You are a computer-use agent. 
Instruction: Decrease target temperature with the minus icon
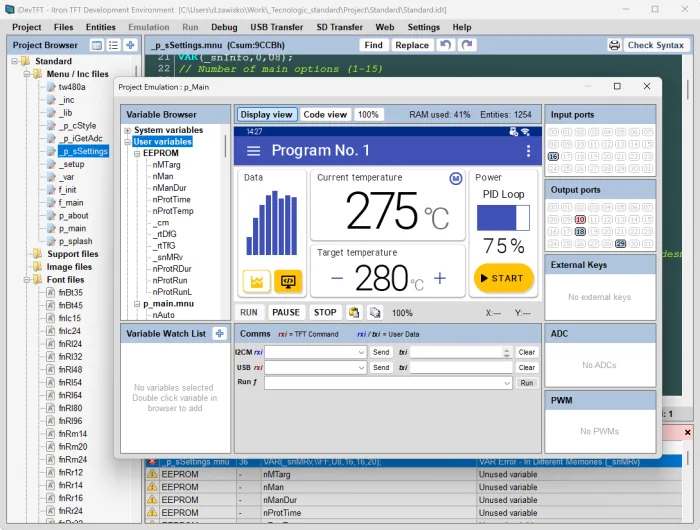tap(337, 279)
